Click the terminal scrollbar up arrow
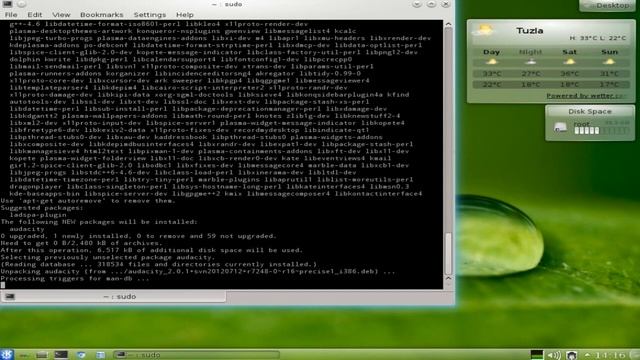Image resolution: width=640 pixels, height=360 pixels. 448,24
